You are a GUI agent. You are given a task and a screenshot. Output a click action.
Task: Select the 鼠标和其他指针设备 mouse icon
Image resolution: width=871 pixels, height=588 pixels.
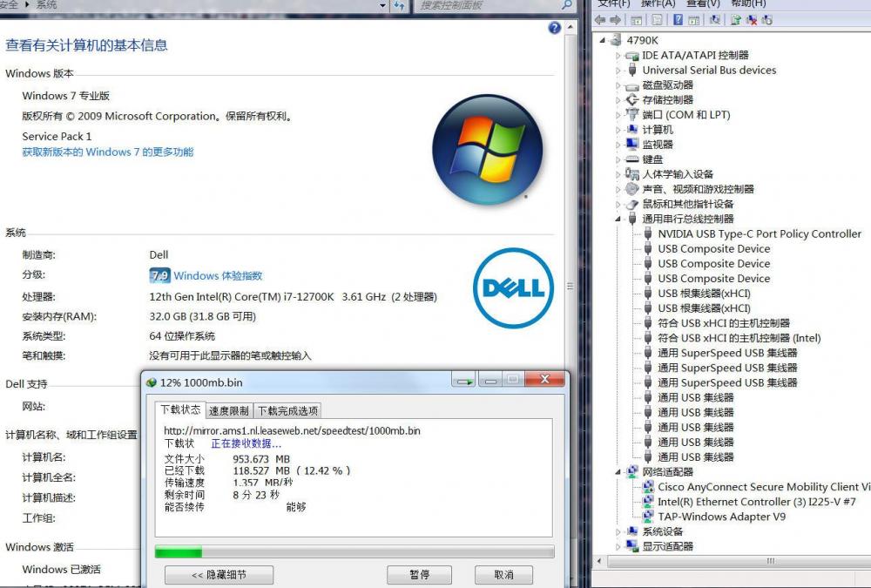click(x=632, y=204)
